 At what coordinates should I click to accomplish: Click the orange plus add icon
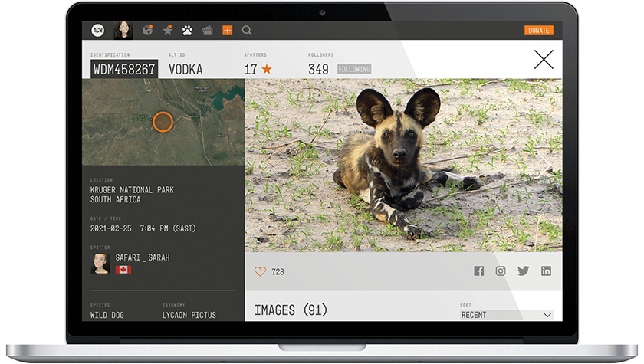point(227,30)
